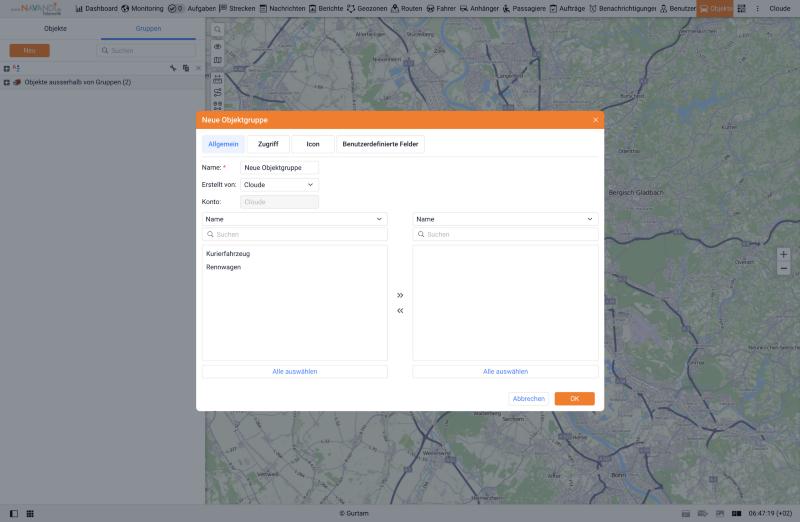The image size is (800, 522).
Task: Toggle the map visibility eye icon
Action: point(217,46)
